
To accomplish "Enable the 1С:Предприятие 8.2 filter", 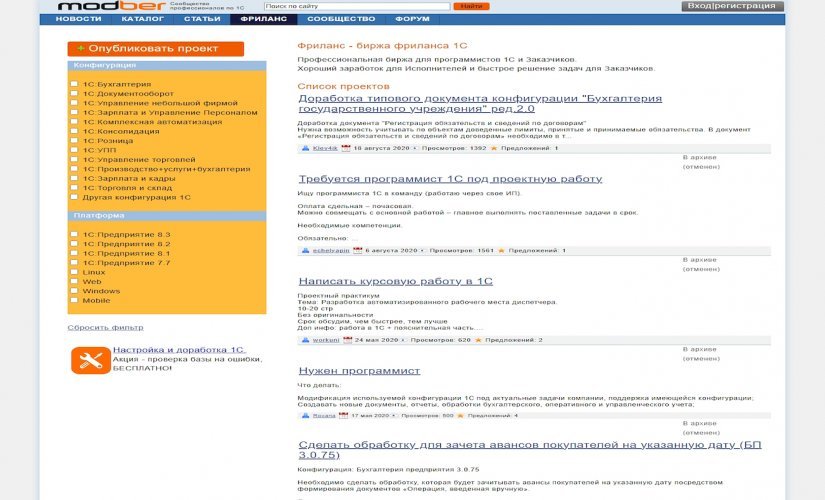I will tap(74, 244).
